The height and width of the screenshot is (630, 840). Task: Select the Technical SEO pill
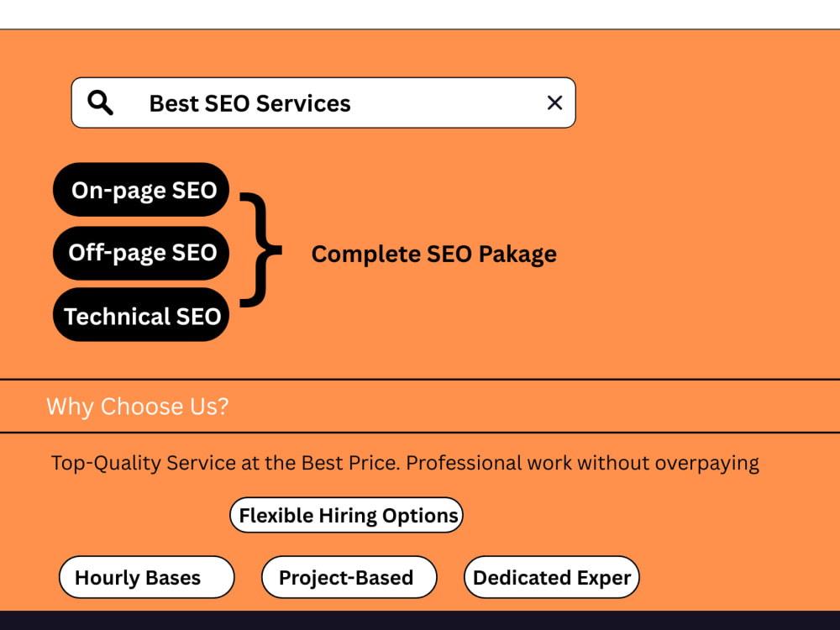[141, 315]
